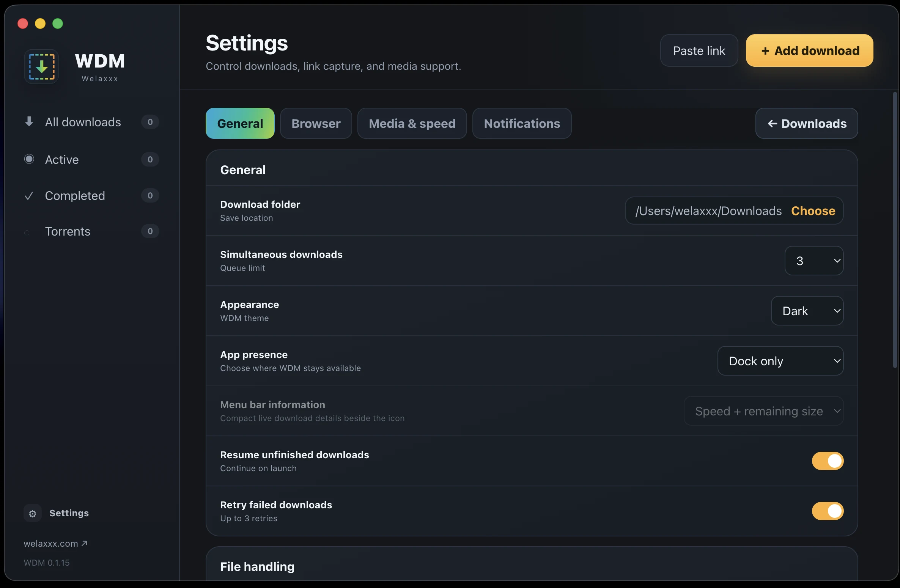Click the Paste link button
Viewport: 900px width, 588px height.
[699, 50]
